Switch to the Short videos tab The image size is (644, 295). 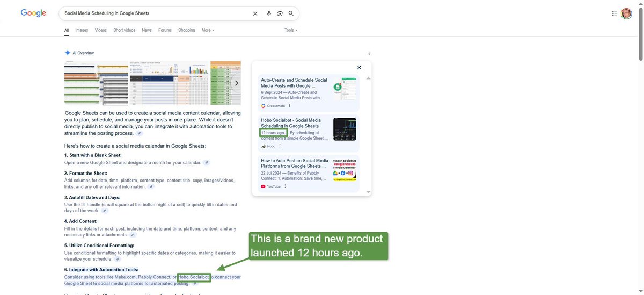(125, 30)
